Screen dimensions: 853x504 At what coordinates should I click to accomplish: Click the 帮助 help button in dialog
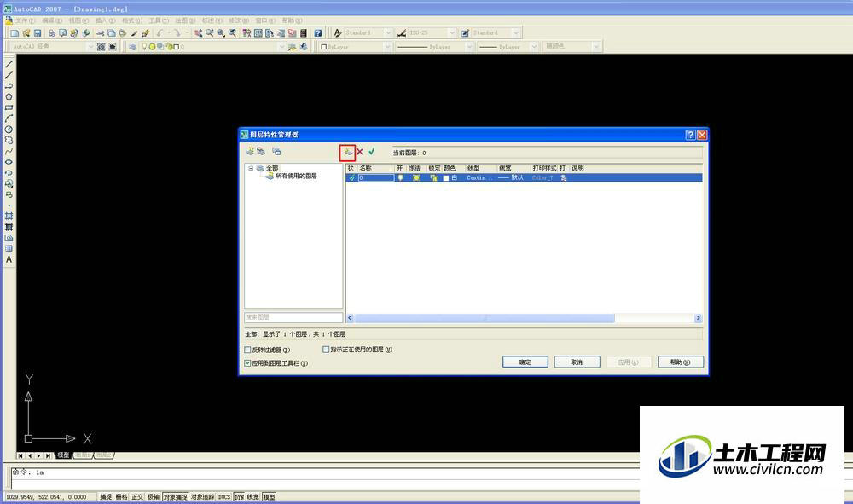click(x=680, y=362)
